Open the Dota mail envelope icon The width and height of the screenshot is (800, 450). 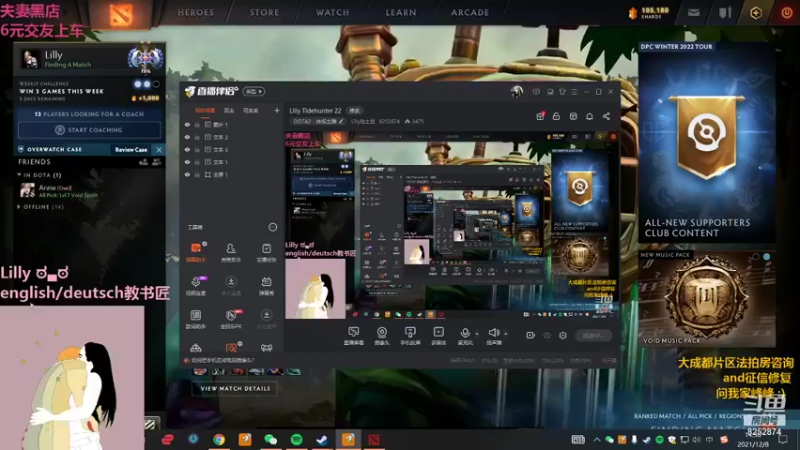pos(693,13)
